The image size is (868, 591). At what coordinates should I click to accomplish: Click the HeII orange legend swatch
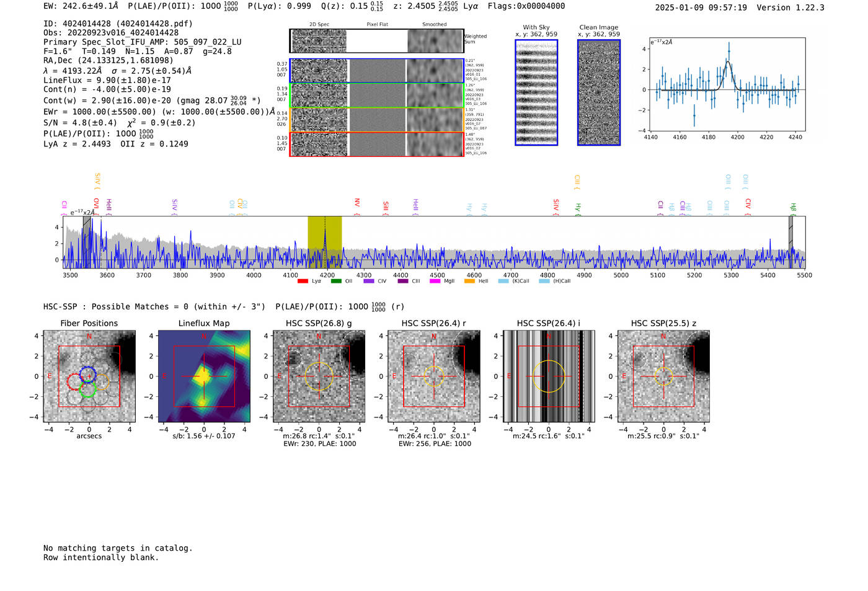(469, 281)
